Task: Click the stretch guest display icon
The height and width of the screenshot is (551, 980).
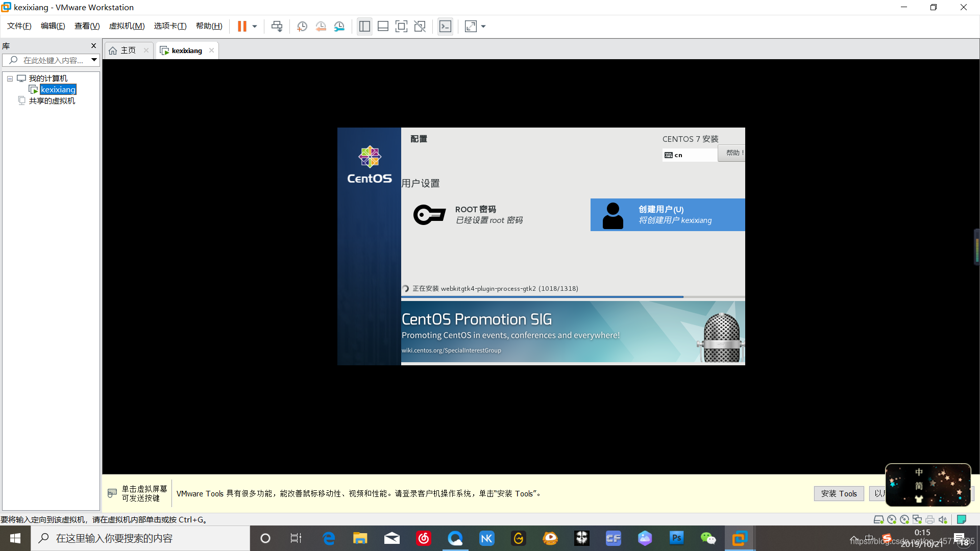Action: point(471,26)
